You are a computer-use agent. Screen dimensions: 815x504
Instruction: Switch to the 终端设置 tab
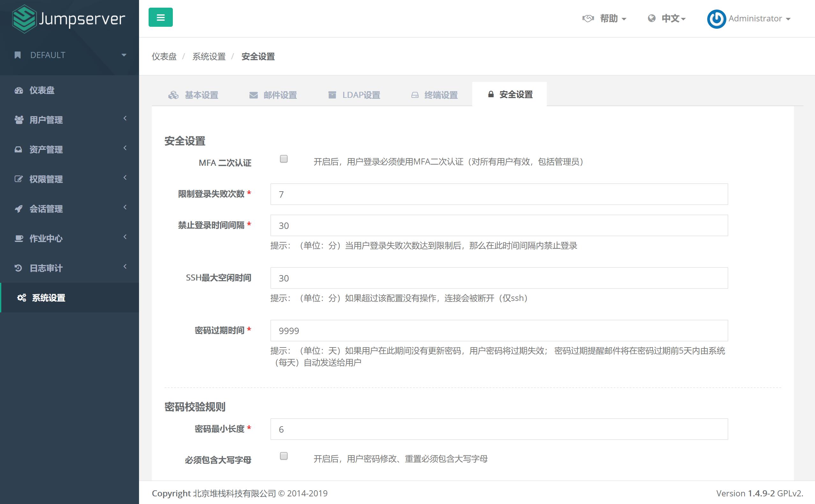point(434,95)
